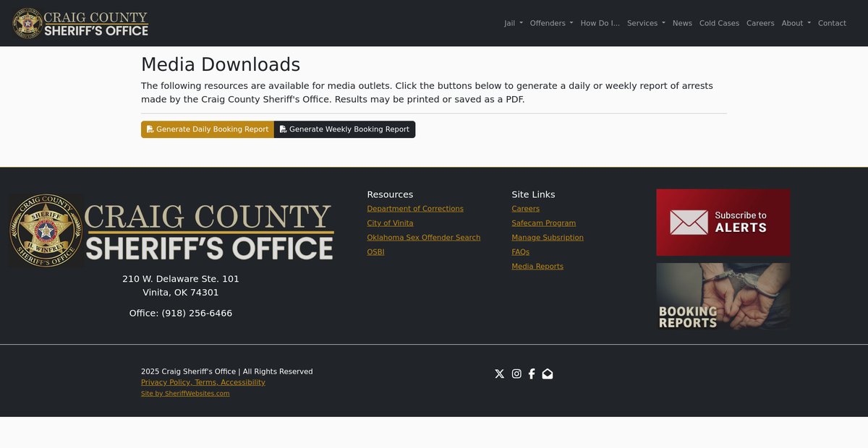Open the Safecam Program link
The image size is (868, 448).
click(543, 223)
